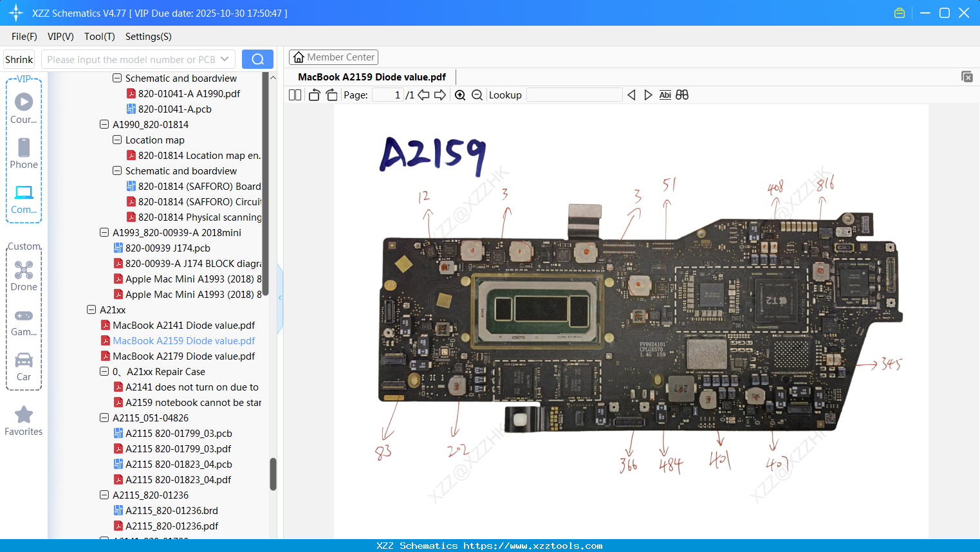Open Member Center

(x=333, y=57)
